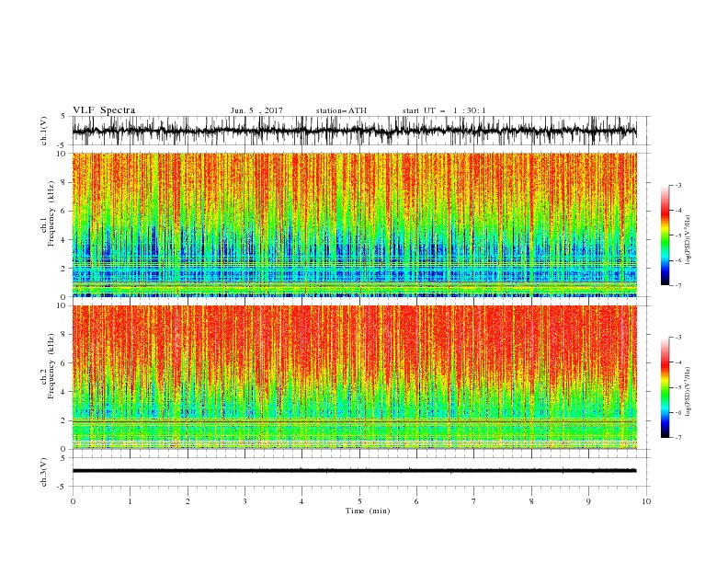728x563 pixels.
Task: Click the time axis tick label "9"
Action: click(x=588, y=501)
